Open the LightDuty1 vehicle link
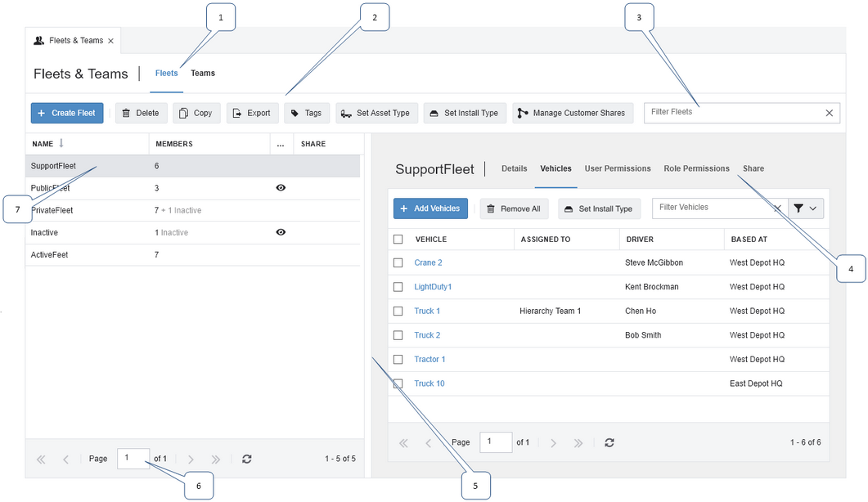This screenshot has height=502, width=868. 433,287
